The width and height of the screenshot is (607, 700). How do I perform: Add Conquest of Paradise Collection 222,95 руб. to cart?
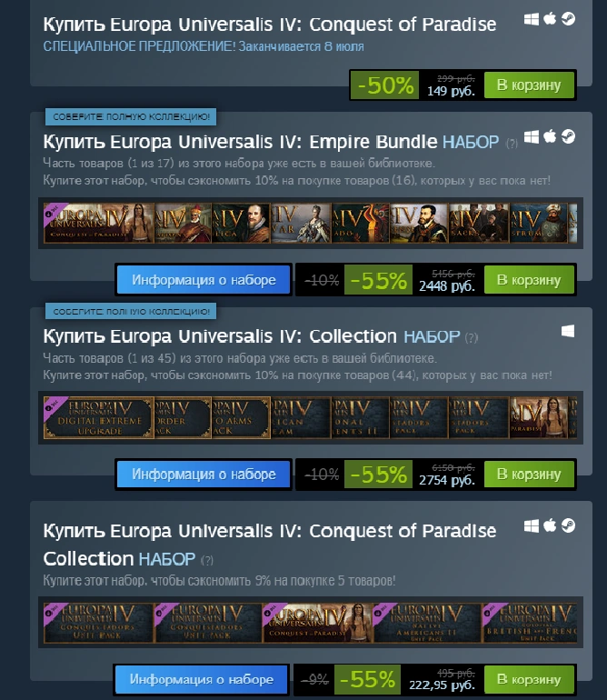tap(529, 679)
